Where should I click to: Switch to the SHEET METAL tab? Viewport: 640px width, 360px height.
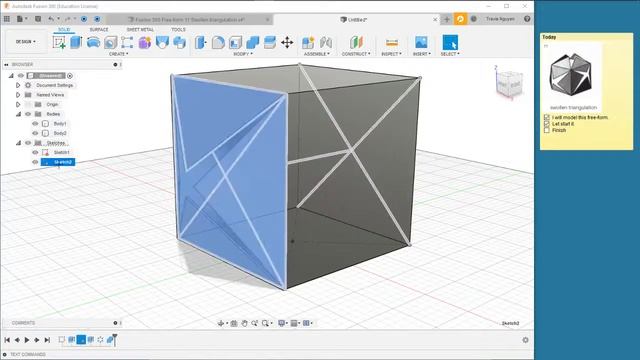pyautogui.click(x=140, y=29)
